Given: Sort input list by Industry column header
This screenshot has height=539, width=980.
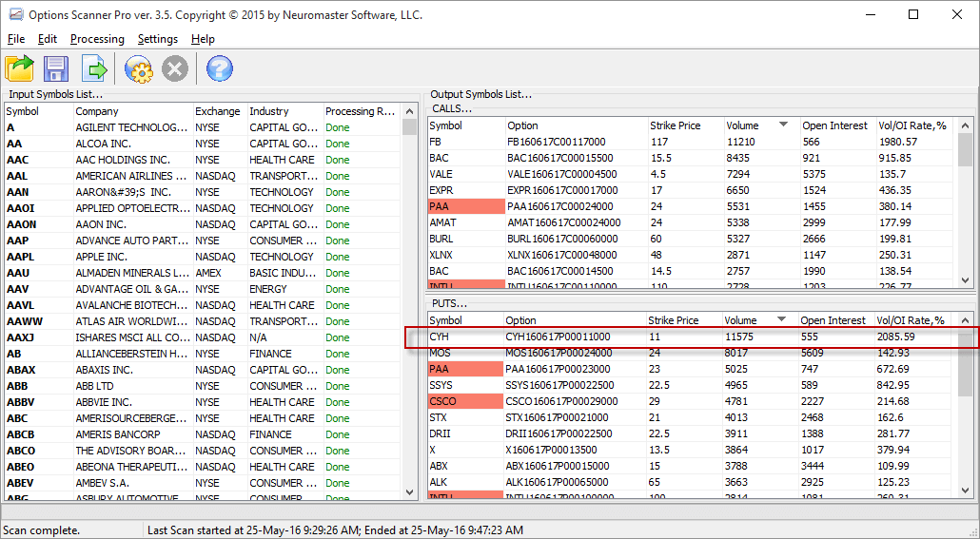Looking at the screenshot, I should pyautogui.click(x=285, y=111).
